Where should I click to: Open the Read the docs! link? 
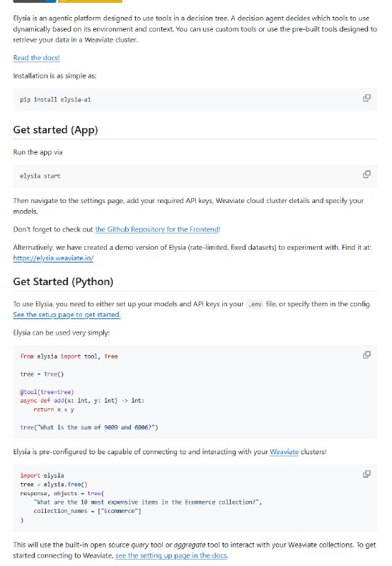click(37, 58)
